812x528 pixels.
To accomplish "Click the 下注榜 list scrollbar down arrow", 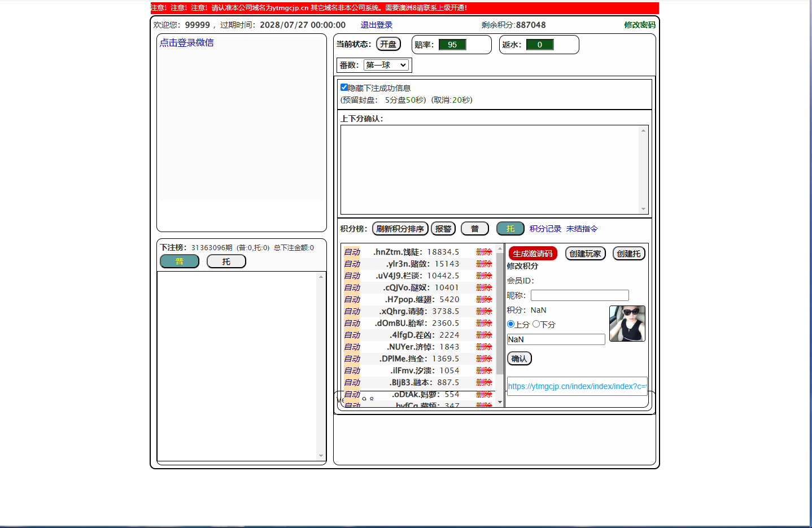I will [321, 456].
